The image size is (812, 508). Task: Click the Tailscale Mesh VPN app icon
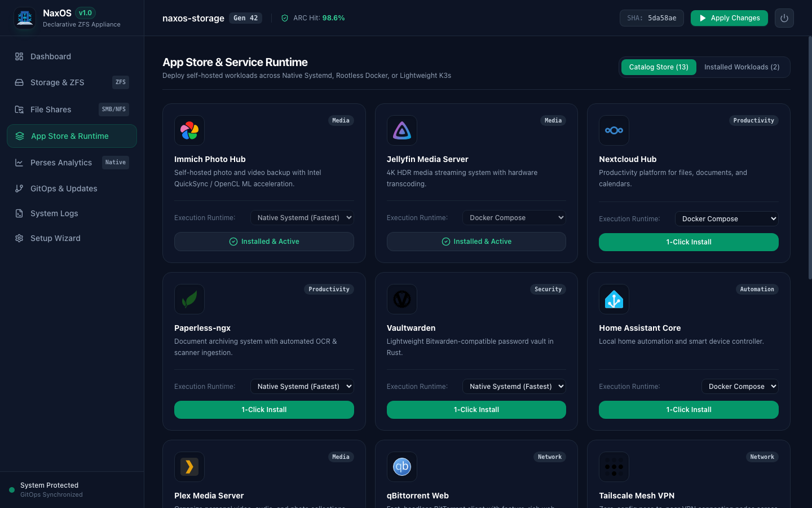click(614, 467)
